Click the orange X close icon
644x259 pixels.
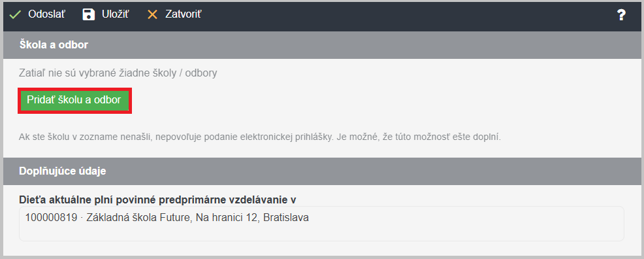tap(152, 15)
